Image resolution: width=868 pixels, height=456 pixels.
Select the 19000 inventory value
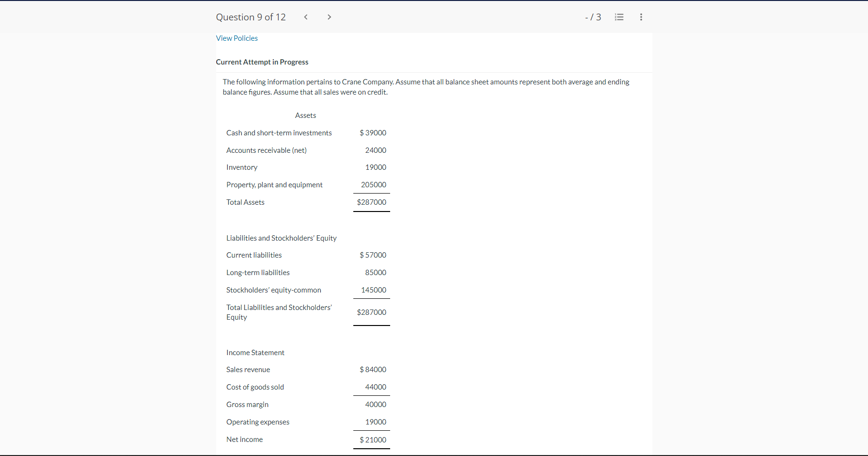376,167
